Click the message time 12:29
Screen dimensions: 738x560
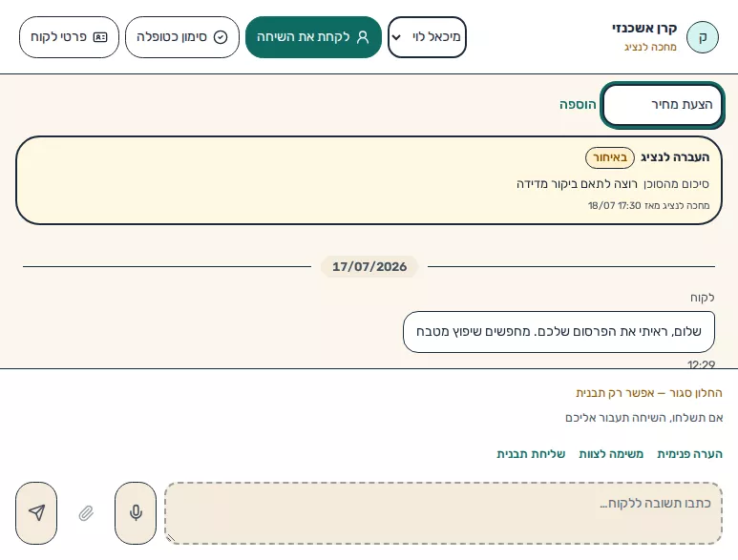coord(701,364)
